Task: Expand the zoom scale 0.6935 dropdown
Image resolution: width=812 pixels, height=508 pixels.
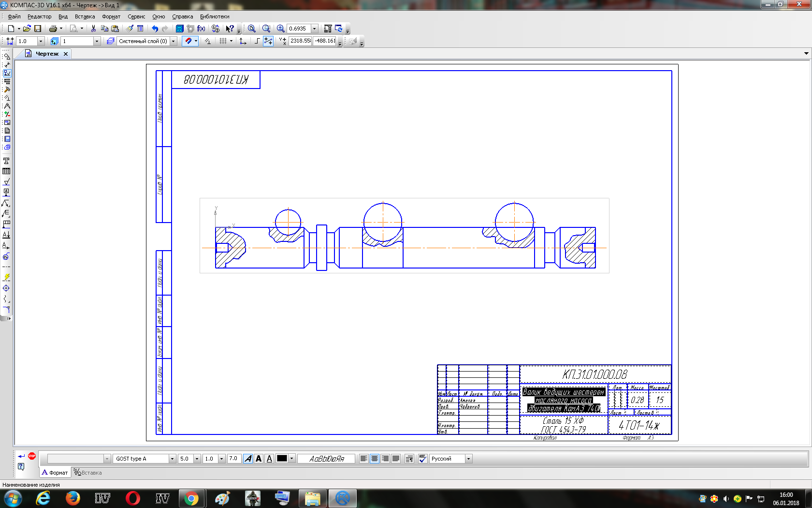Action: click(x=314, y=29)
